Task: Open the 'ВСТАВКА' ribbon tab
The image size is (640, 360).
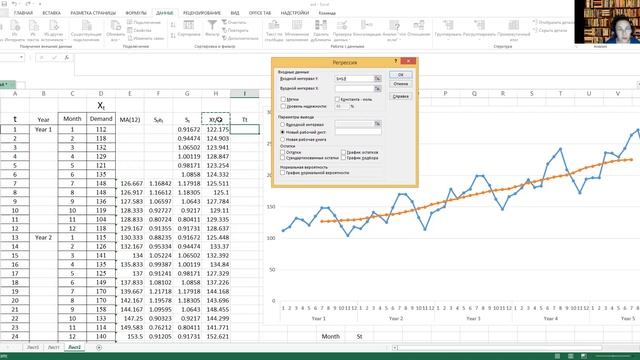Action: point(52,13)
